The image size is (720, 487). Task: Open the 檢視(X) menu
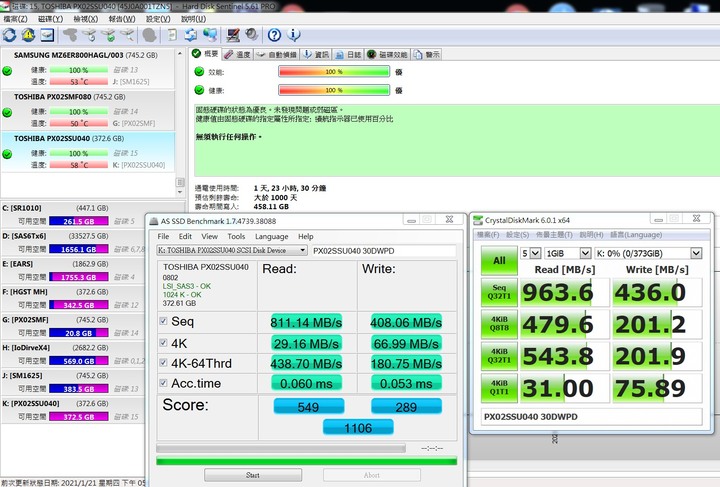(x=86, y=19)
